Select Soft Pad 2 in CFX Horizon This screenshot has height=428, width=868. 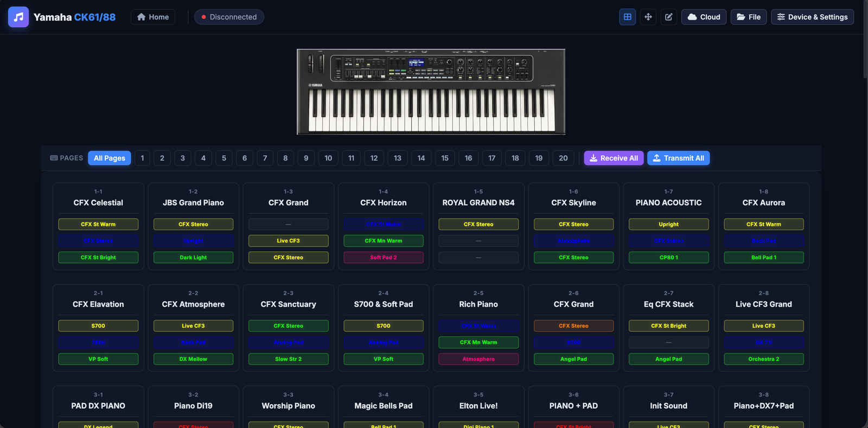click(384, 257)
